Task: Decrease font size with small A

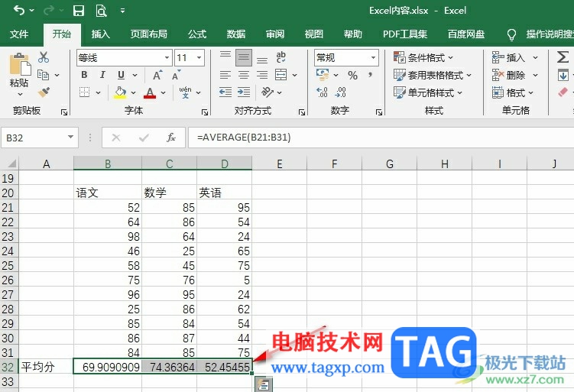Action: [x=176, y=75]
